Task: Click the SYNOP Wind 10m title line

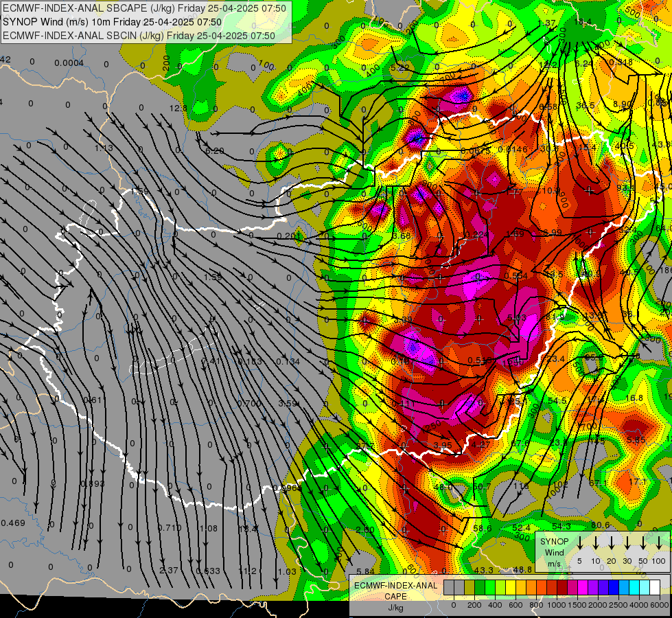Action: [113, 22]
